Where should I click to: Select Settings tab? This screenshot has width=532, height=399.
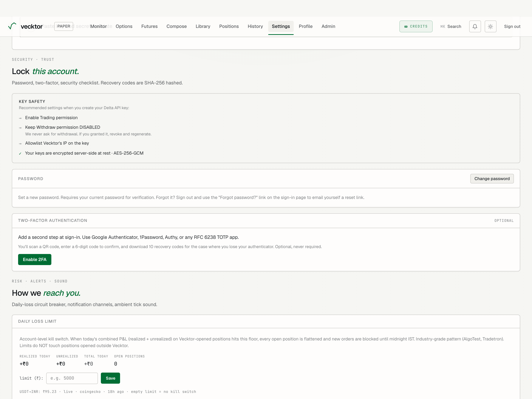tap(281, 26)
